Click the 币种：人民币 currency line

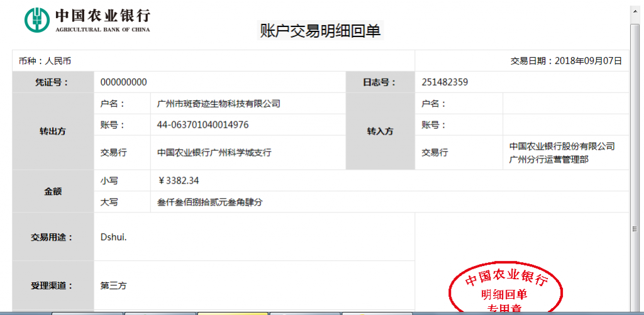click(x=45, y=62)
